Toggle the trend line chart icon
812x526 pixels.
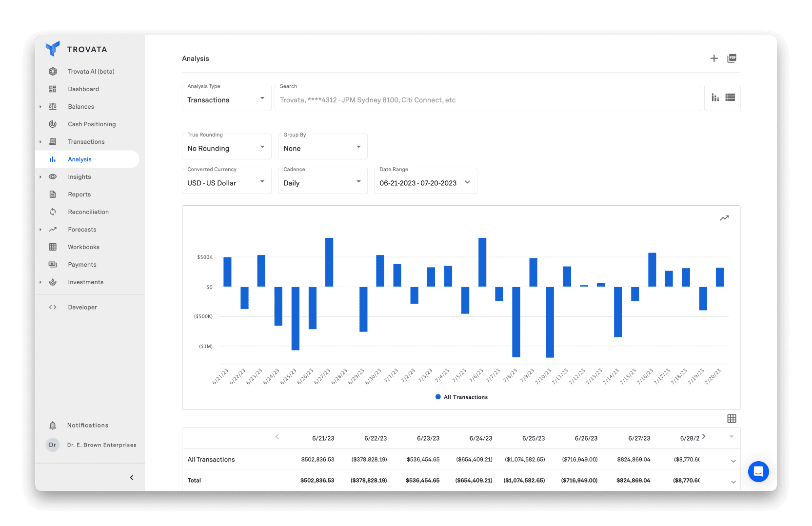(x=724, y=218)
